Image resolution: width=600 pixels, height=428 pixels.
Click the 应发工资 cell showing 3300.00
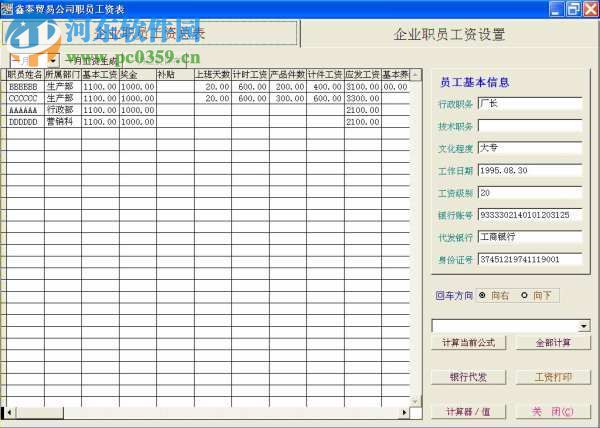click(363, 98)
